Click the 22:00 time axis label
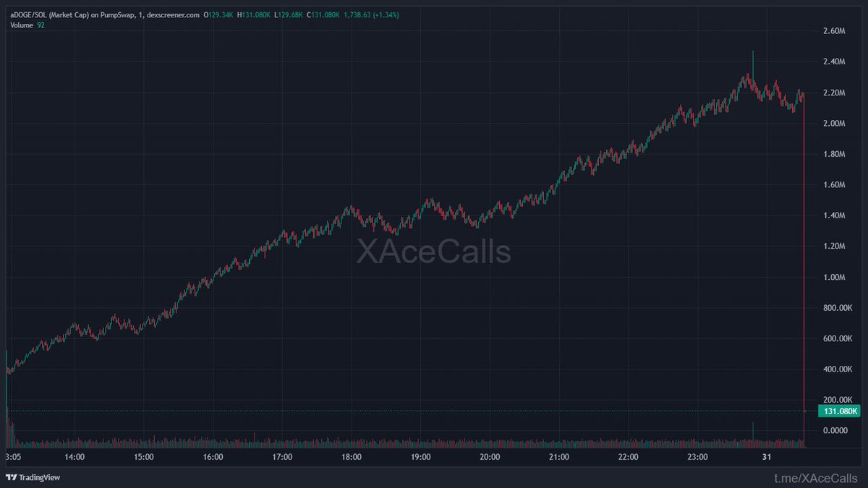The width and height of the screenshot is (868, 488). pos(628,457)
